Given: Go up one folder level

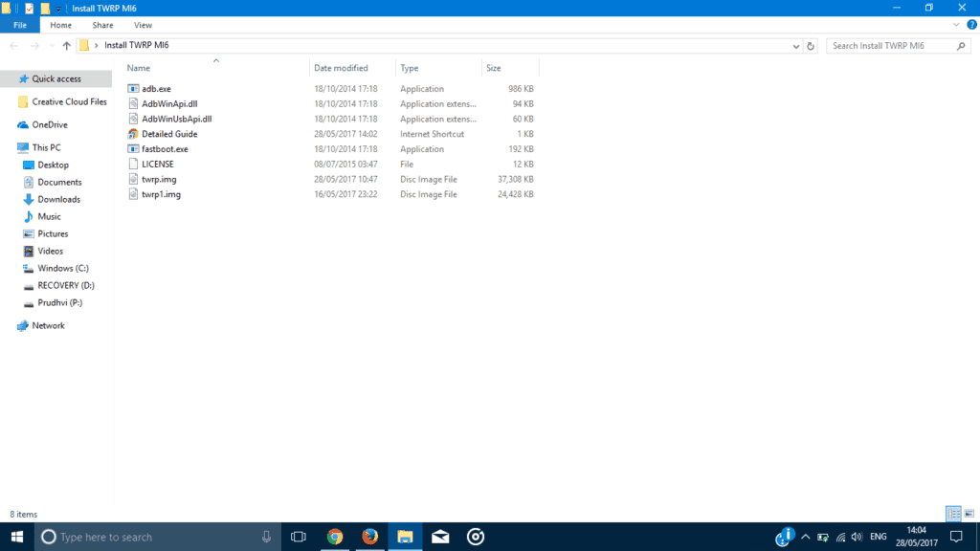Looking at the screenshot, I should pyautogui.click(x=66, y=46).
